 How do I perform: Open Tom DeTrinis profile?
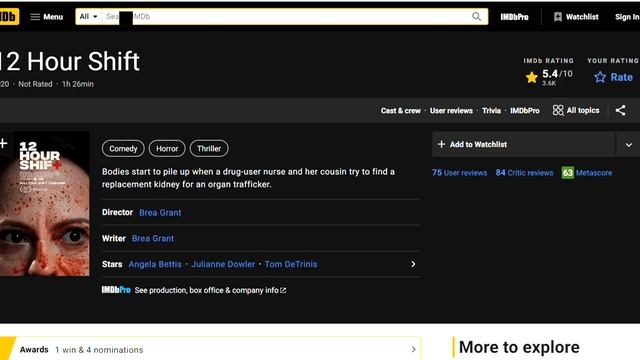click(291, 264)
